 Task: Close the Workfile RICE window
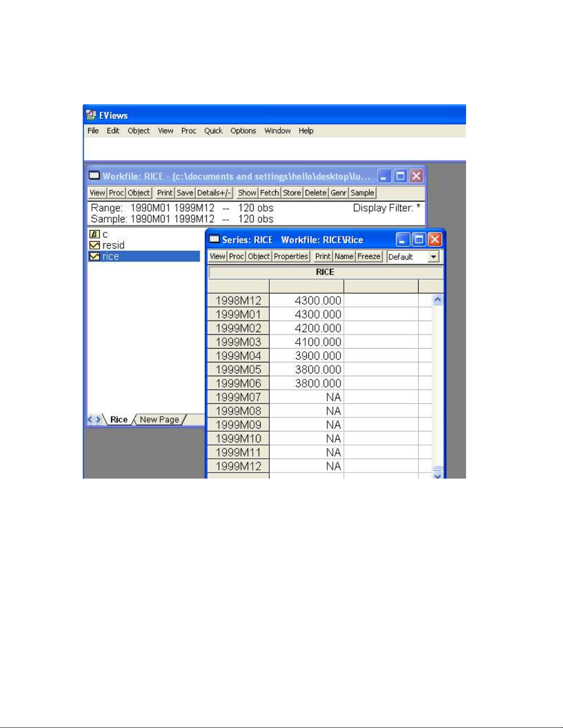click(x=416, y=176)
